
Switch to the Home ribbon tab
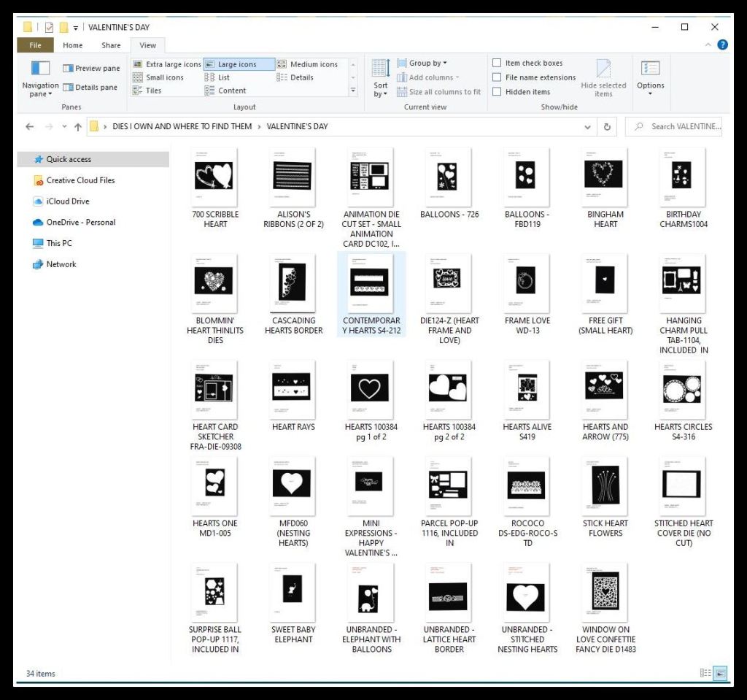click(x=73, y=45)
